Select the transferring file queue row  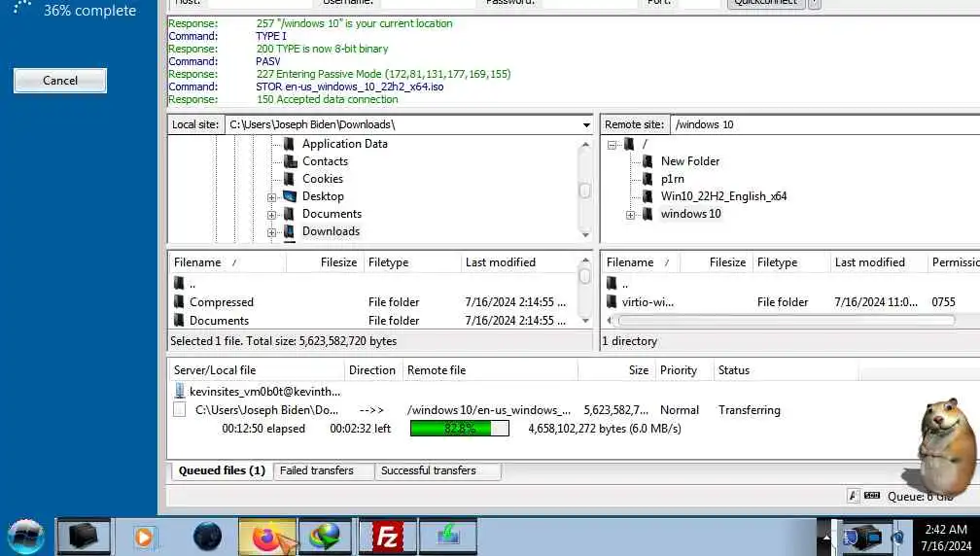[x=477, y=410]
